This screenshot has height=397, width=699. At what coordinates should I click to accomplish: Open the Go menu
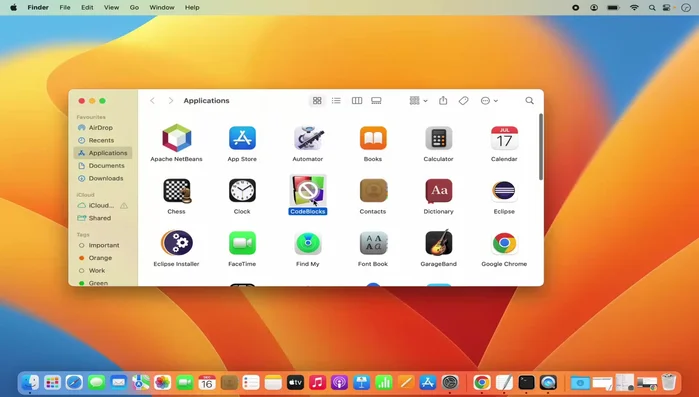134,8
